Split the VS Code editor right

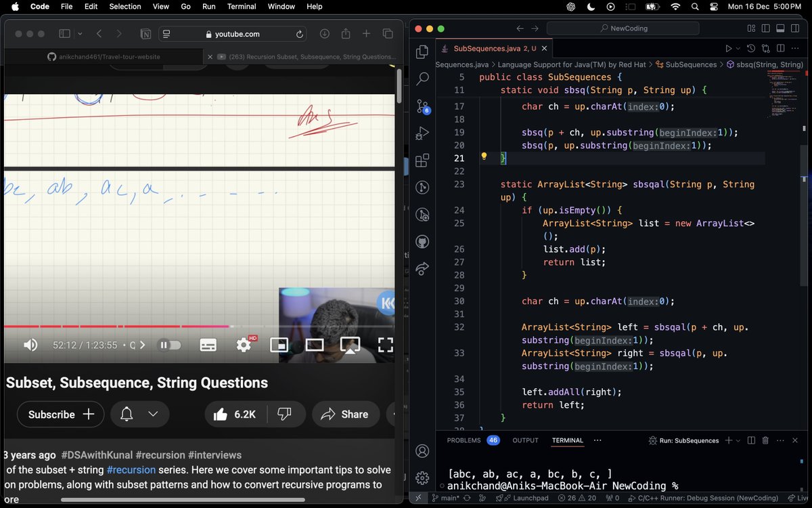coord(780,49)
